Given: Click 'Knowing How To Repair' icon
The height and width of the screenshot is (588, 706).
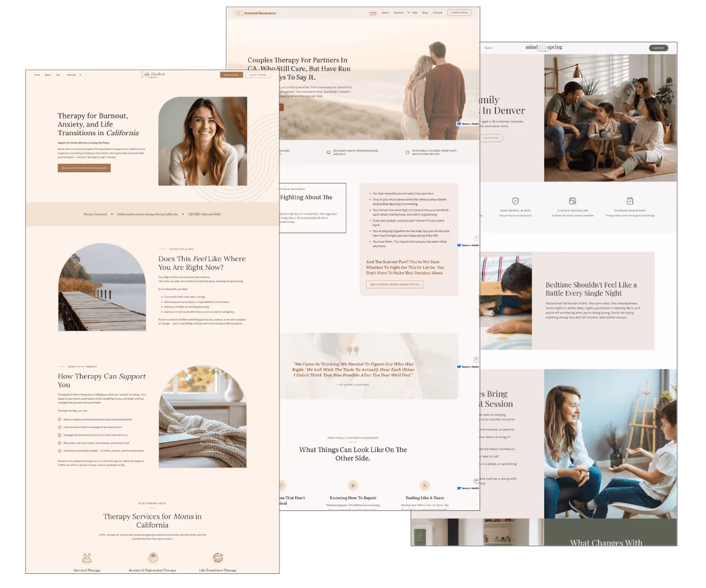Looking at the screenshot, I should tap(352, 486).
